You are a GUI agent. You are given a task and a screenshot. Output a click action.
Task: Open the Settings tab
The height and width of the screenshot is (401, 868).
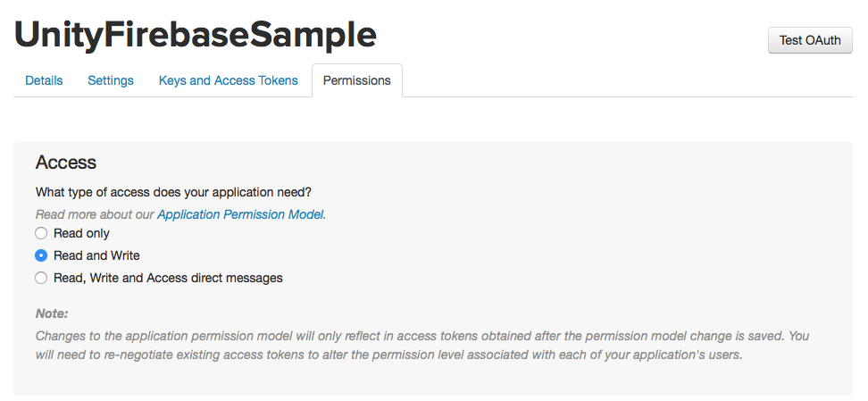111,80
